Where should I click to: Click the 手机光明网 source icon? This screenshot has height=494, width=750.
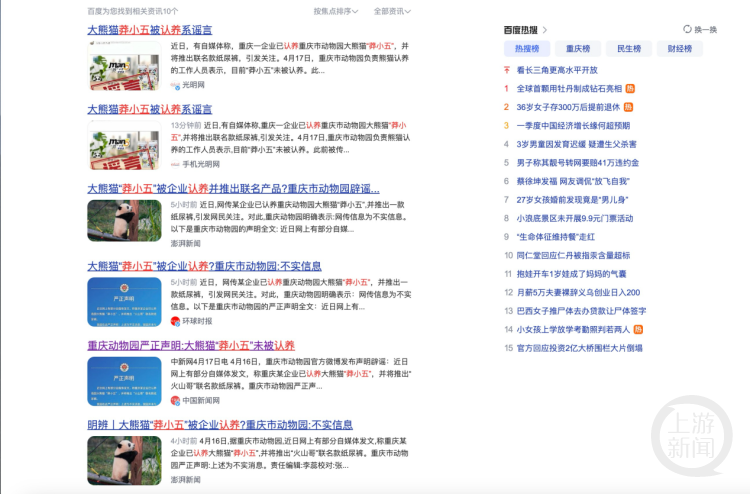pos(176,165)
